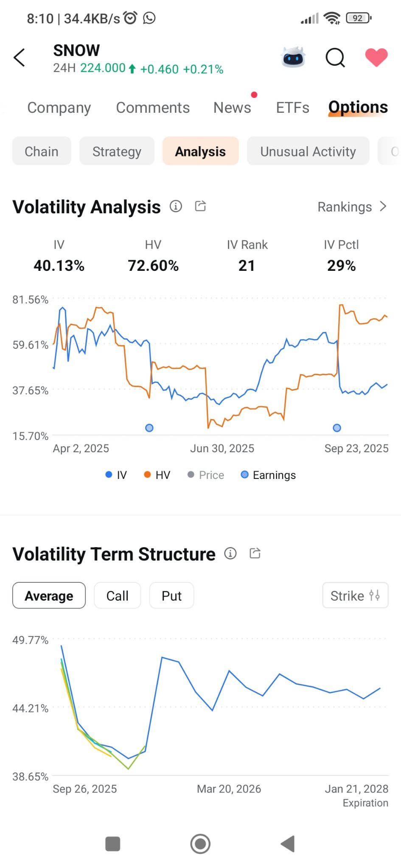The image size is (401, 868).
Task: Open the search magnifier icon
Action: [335, 58]
